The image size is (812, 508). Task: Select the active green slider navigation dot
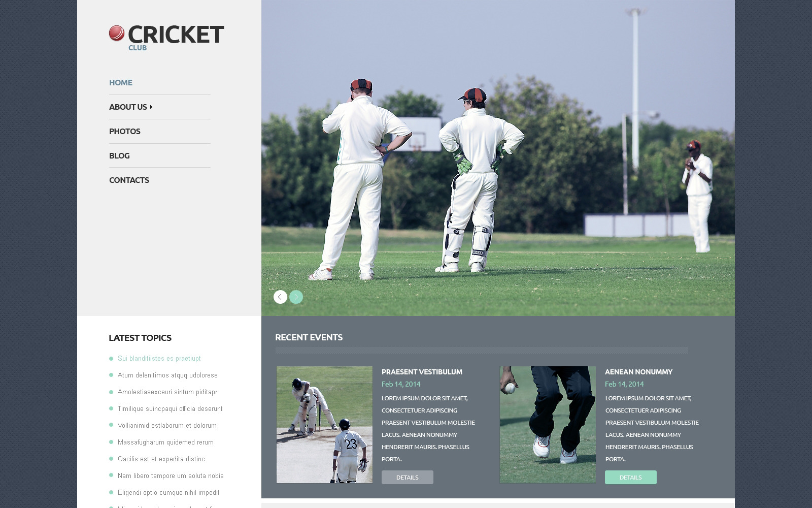tap(296, 297)
